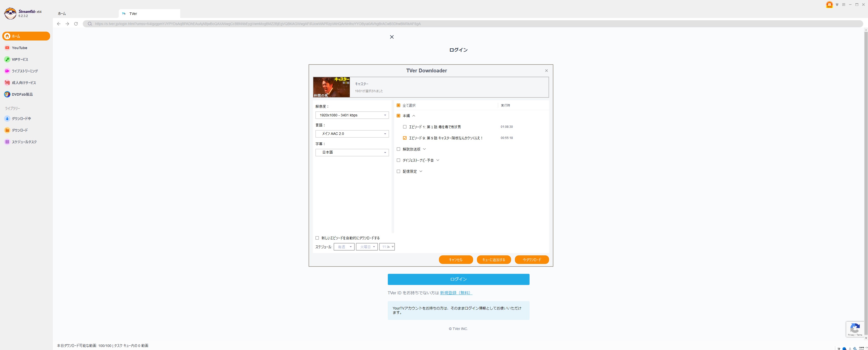Click the ライブラリー section label
868x350 pixels.
12,109
